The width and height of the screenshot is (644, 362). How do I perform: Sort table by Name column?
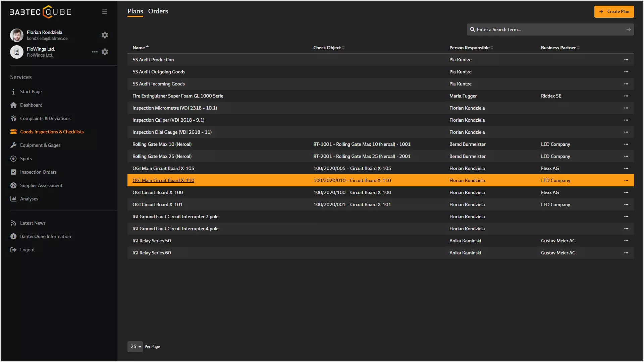point(141,48)
